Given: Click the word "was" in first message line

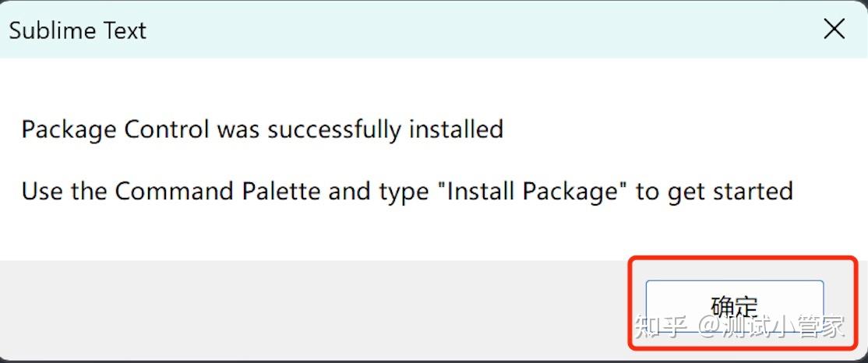Looking at the screenshot, I should [x=239, y=129].
